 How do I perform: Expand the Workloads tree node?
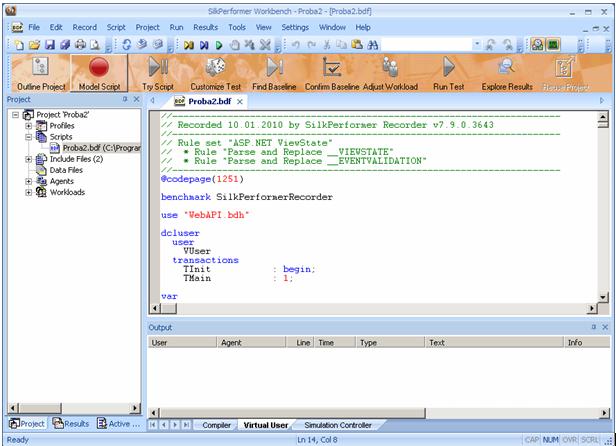coord(28,192)
